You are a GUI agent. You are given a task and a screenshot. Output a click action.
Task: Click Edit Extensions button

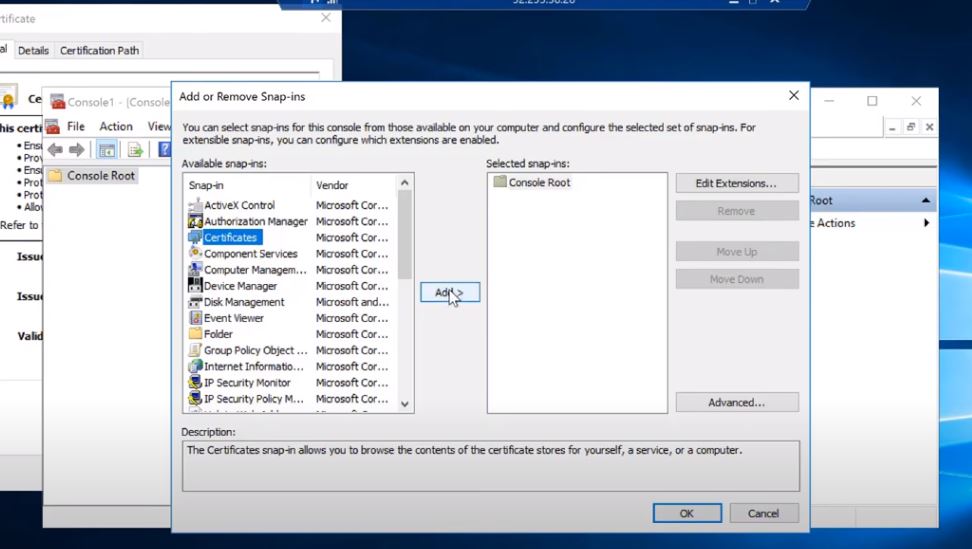click(x=737, y=183)
